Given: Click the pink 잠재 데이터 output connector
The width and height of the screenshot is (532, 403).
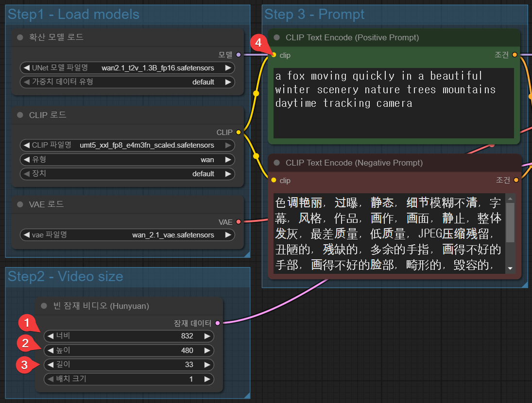Looking at the screenshot, I should coord(217,323).
